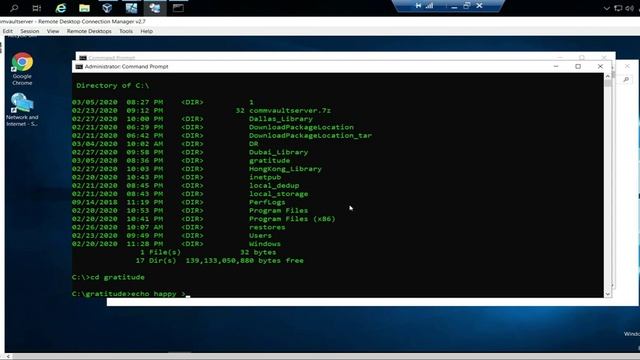Check connection signal strength on connection bar
Screen dimensions: 640x360
[x=429, y=6]
